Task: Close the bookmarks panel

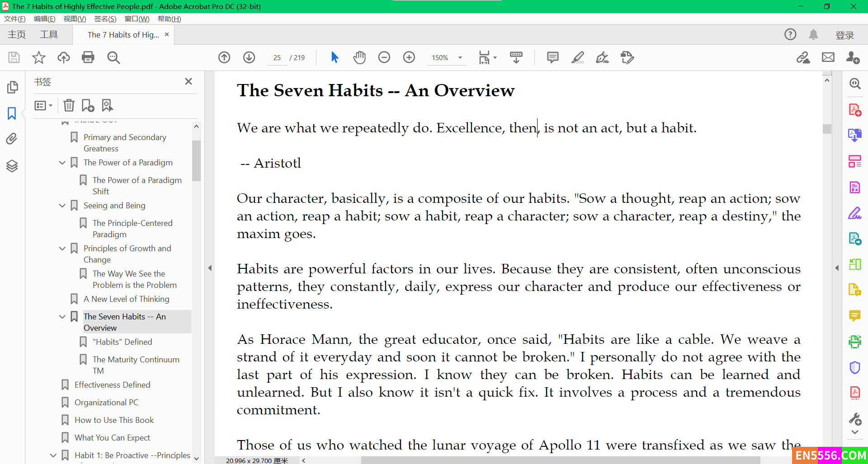Action: 189,81
